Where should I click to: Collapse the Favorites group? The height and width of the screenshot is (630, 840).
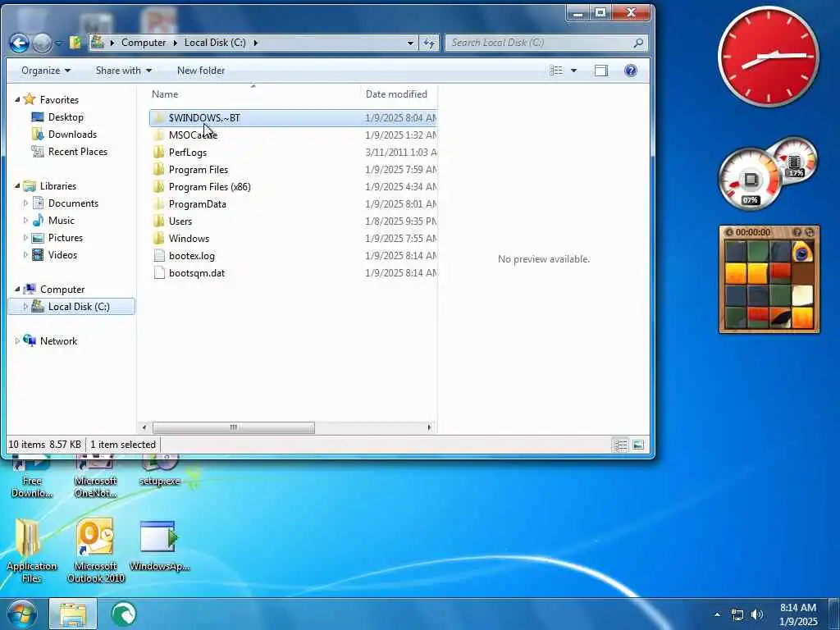(17, 99)
